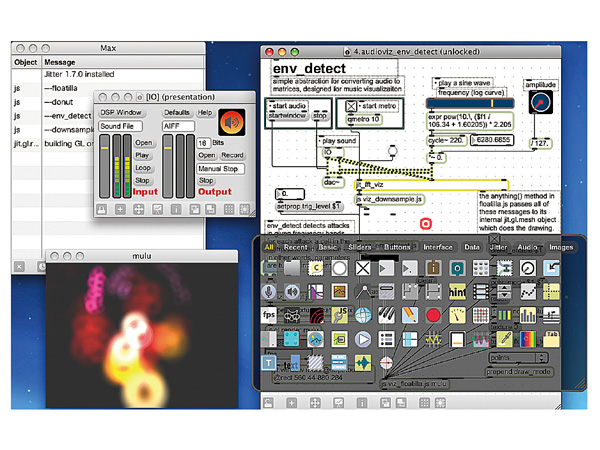Open the AIFF format dropdown

[x=178, y=126]
